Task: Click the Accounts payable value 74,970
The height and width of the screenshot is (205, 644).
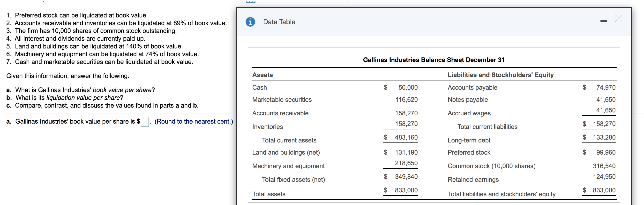Action: (x=606, y=87)
